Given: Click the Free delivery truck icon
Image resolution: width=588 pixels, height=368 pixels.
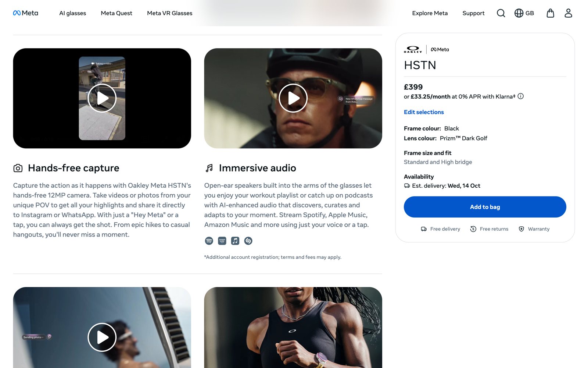Looking at the screenshot, I should 424,229.
